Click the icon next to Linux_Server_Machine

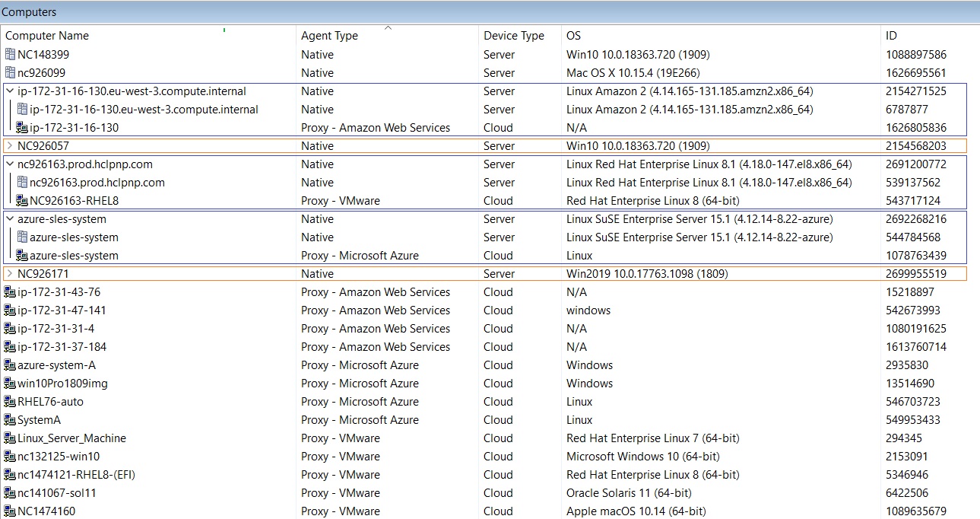pyautogui.click(x=10, y=438)
